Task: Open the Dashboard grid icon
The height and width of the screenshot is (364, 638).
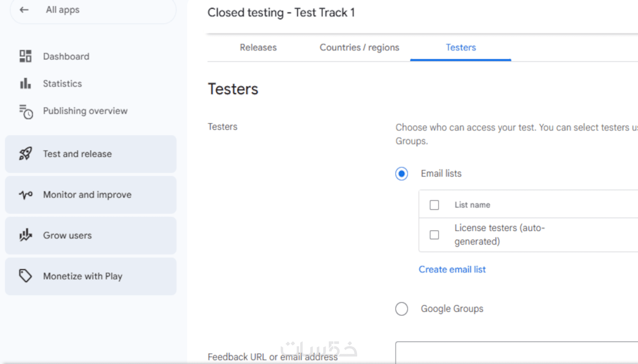Action: click(x=26, y=56)
